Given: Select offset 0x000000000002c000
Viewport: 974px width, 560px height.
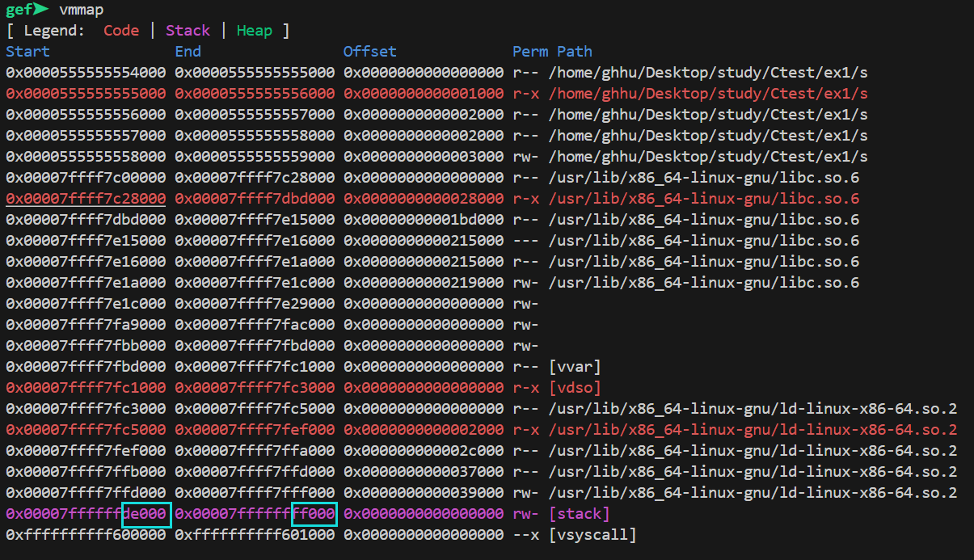Looking at the screenshot, I should (x=424, y=451).
